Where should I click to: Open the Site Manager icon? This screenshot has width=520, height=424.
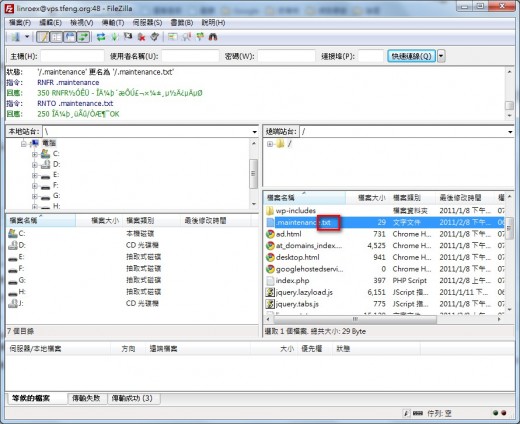pyautogui.click(x=15, y=37)
